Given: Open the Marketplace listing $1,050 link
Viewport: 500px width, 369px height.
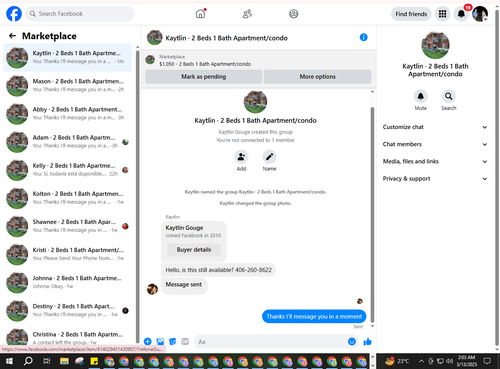Looking at the screenshot, I should click(x=205, y=64).
